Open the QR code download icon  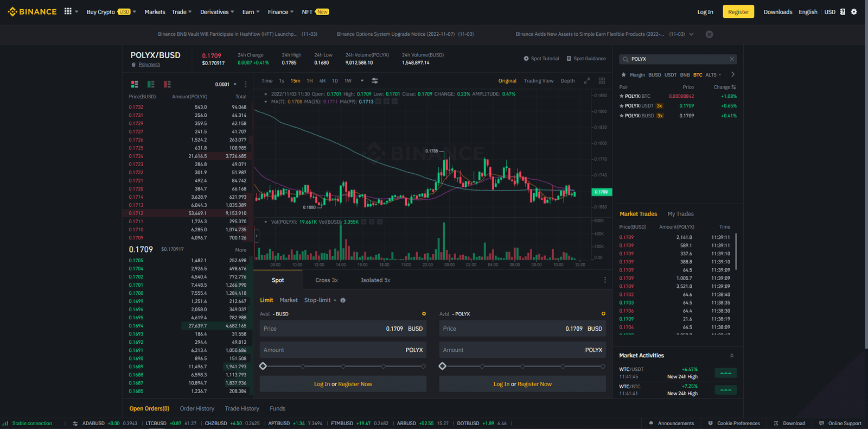[x=843, y=11]
